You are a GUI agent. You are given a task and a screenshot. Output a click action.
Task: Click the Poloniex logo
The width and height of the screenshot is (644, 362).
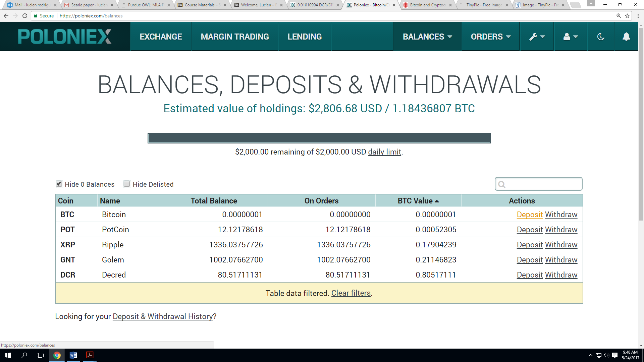(x=64, y=37)
